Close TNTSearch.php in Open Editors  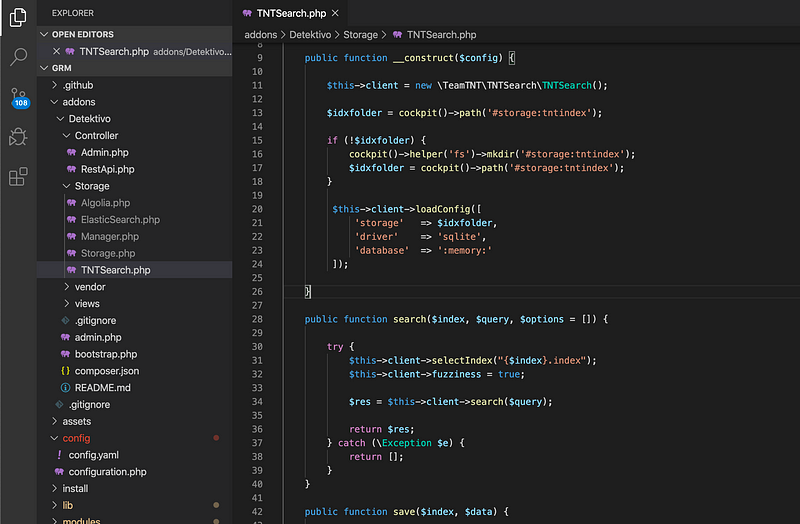[57, 51]
